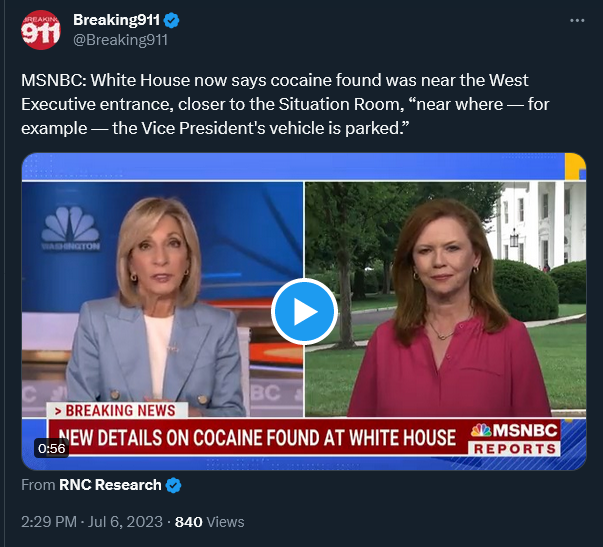The width and height of the screenshot is (603, 547).
Task: Click the left anchor side of the video
Action: (x=162, y=299)
